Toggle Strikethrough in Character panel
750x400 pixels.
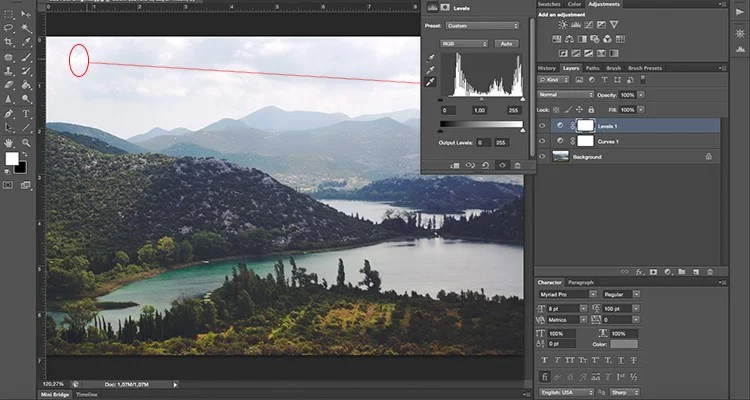pos(634,360)
